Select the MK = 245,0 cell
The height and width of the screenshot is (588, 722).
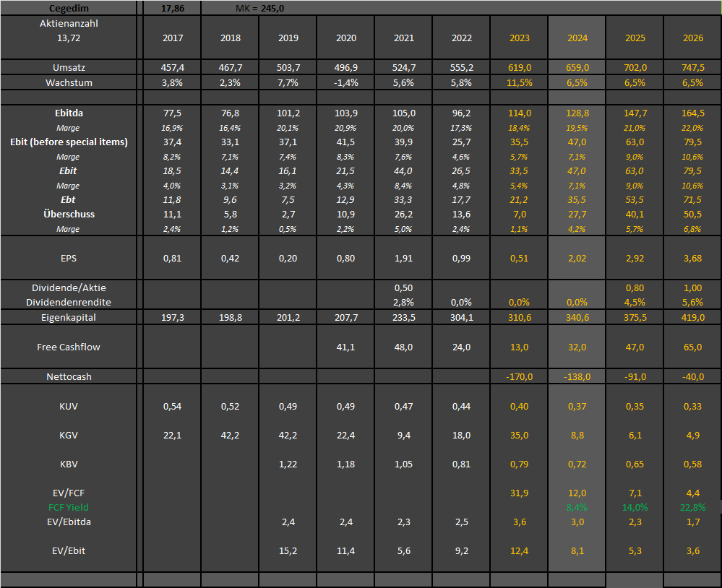tap(261, 7)
